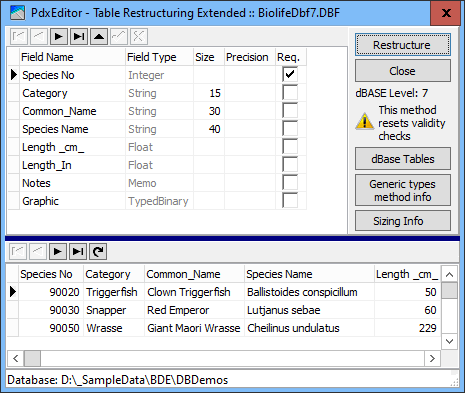Select record 90020 in data grid
Viewport: 465px width, 393px height.
(51, 292)
